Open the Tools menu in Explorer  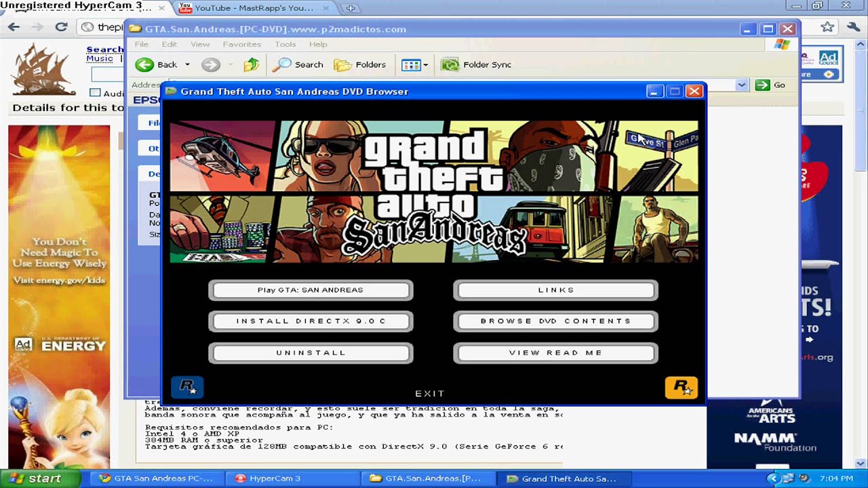285,44
